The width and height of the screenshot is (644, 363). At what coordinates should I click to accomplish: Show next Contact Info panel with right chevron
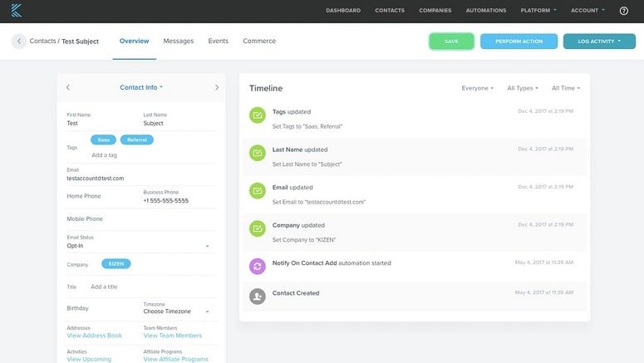[217, 87]
